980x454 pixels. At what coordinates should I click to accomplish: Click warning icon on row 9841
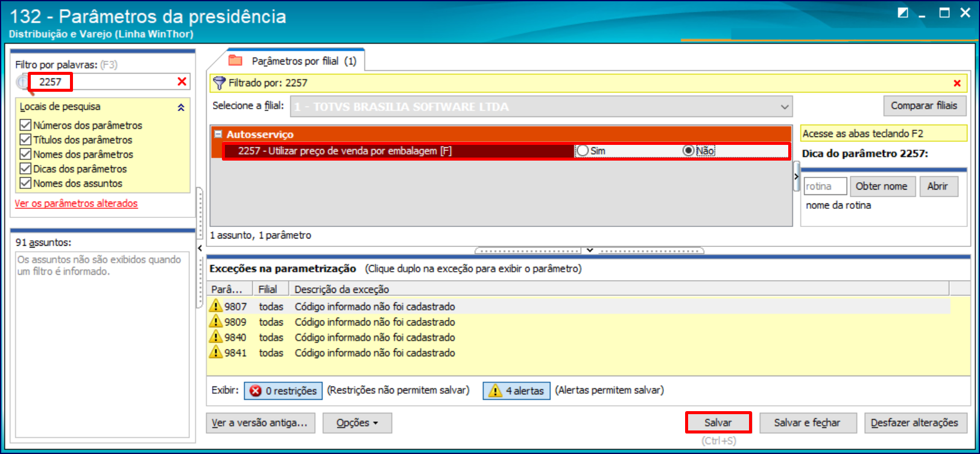tap(215, 353)
